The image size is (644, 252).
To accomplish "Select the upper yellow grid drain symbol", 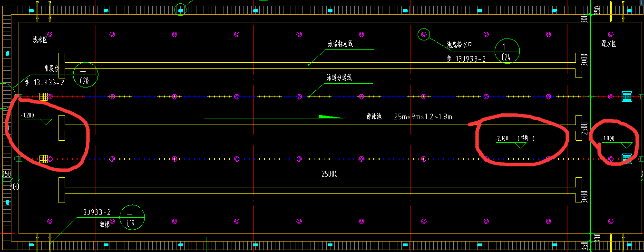I will pyautogui.click(x=43, y=97).
